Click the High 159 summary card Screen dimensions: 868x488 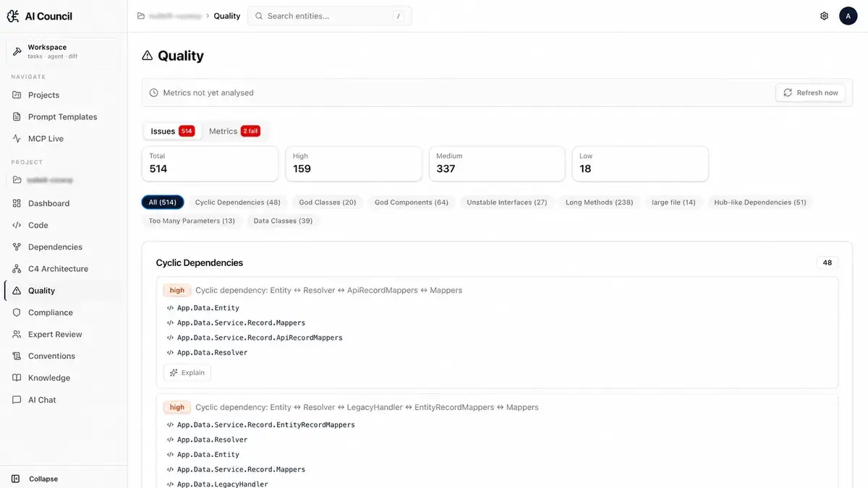click(354, 163)
